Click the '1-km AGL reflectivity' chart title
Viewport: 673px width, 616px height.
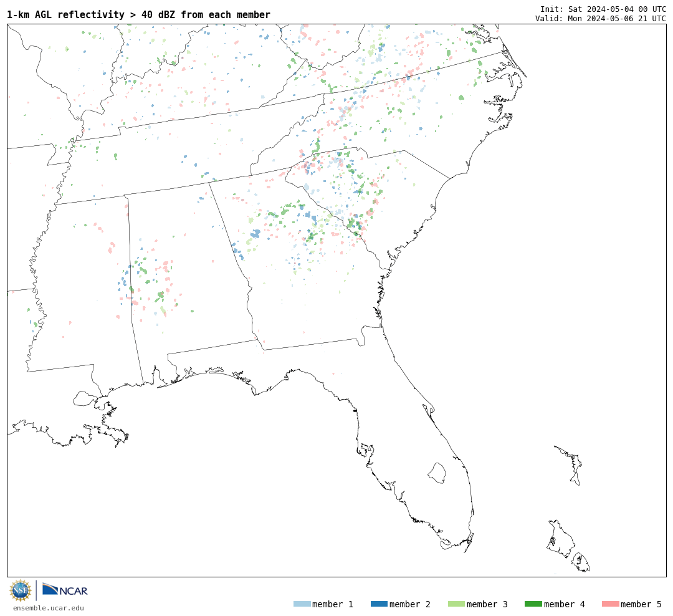click(x=138, y=14)
